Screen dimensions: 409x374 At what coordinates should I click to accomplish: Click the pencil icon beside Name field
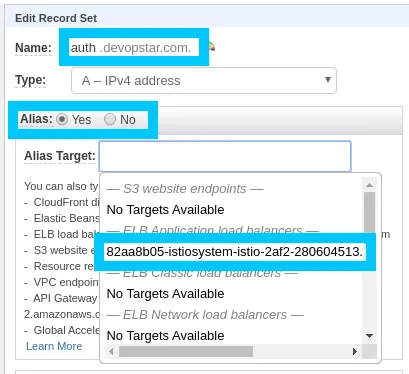[x=212, y=46]
